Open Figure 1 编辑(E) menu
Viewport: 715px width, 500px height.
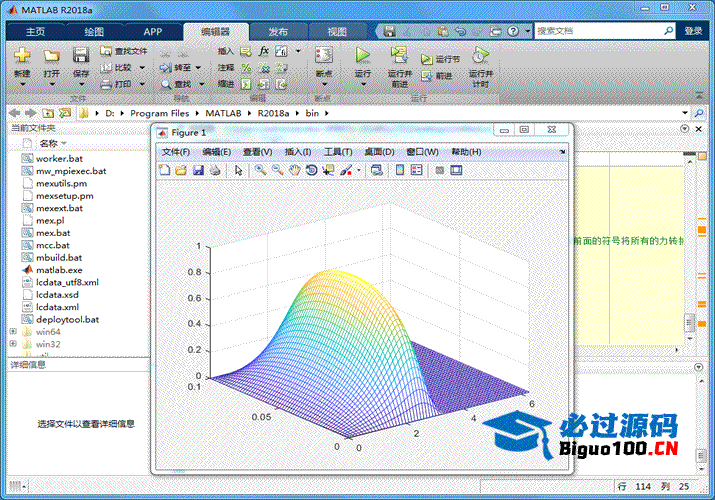pyautogui.click(x=217, y=152)
